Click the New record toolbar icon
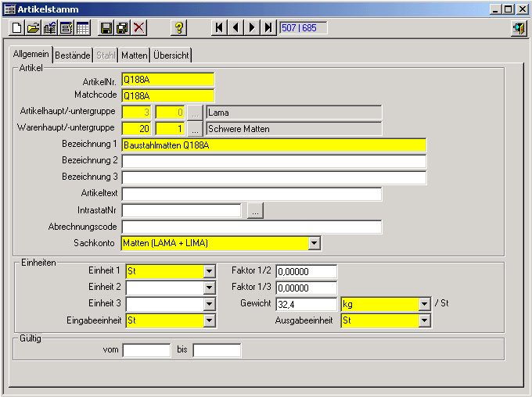Screen dimensions: 532x397 coord(16,28)
